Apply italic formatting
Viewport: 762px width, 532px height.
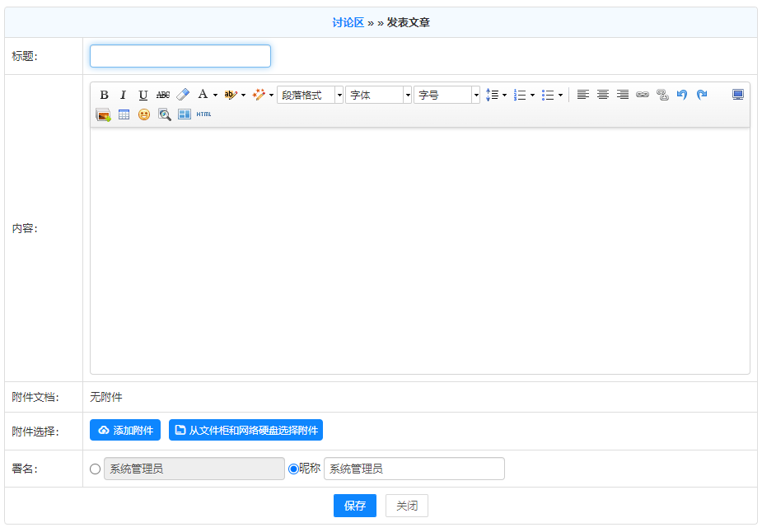coord(124,95)
